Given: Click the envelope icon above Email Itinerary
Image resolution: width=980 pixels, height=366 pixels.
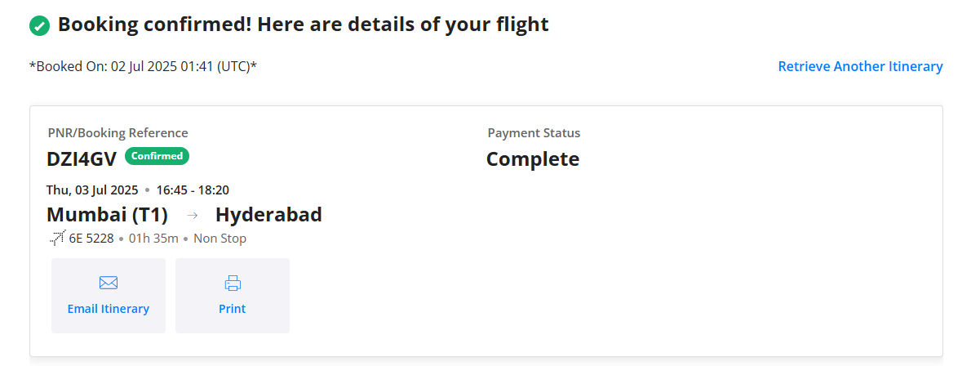Looking at the screenshot, I should pyautogui.click(x=109, y=283).
